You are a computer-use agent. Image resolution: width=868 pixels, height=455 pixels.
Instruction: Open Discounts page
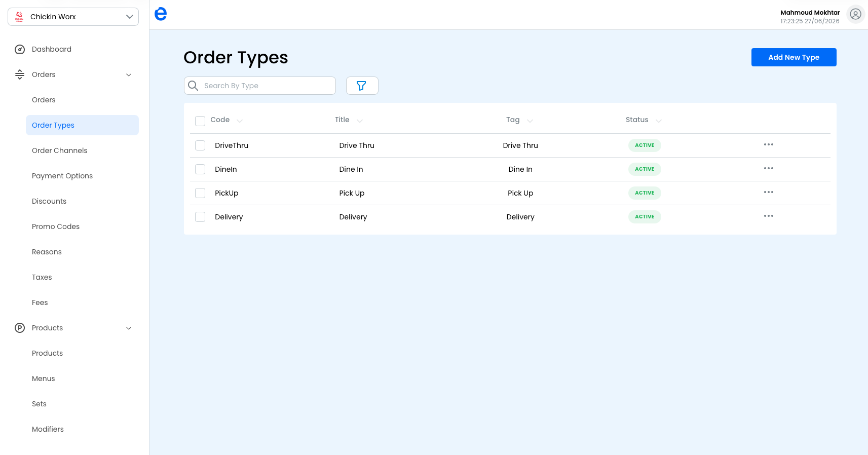coord(49,201)
